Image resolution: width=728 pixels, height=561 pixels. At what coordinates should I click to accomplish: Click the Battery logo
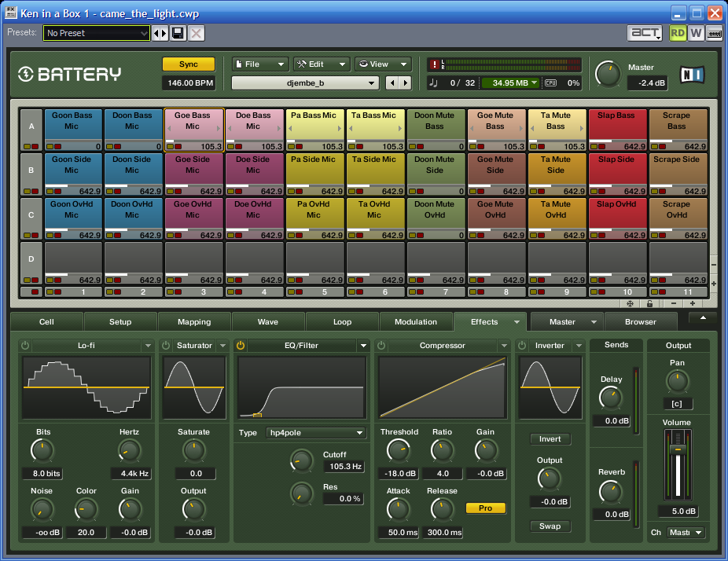point(70,74)
